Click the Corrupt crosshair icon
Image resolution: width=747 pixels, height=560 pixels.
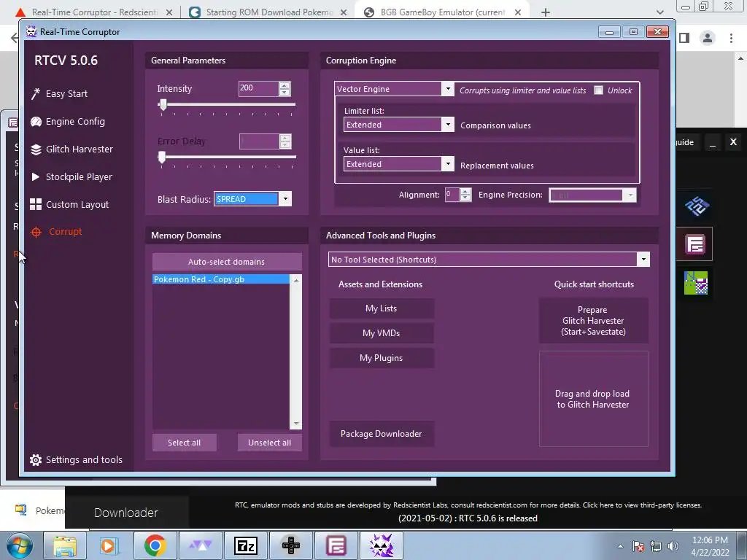pos(36,232)
